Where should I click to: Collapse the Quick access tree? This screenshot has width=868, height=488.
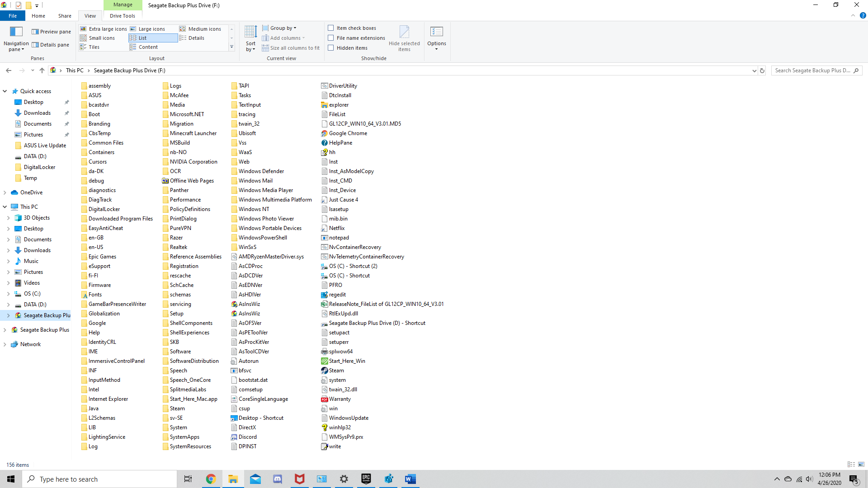click(5, 91)
